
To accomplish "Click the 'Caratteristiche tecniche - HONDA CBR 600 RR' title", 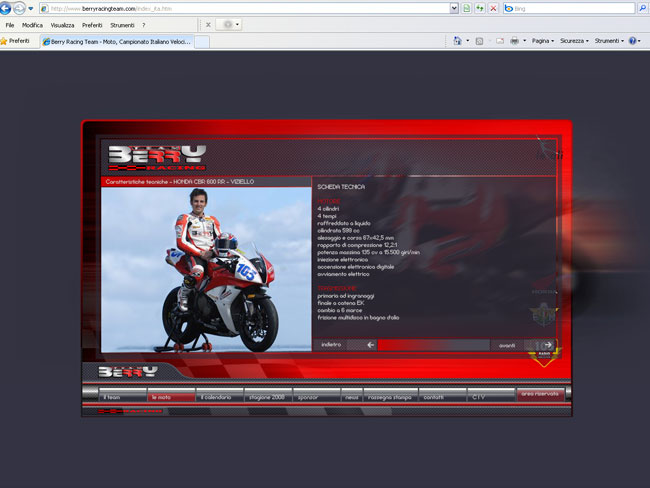I will [x=180, y=182].
